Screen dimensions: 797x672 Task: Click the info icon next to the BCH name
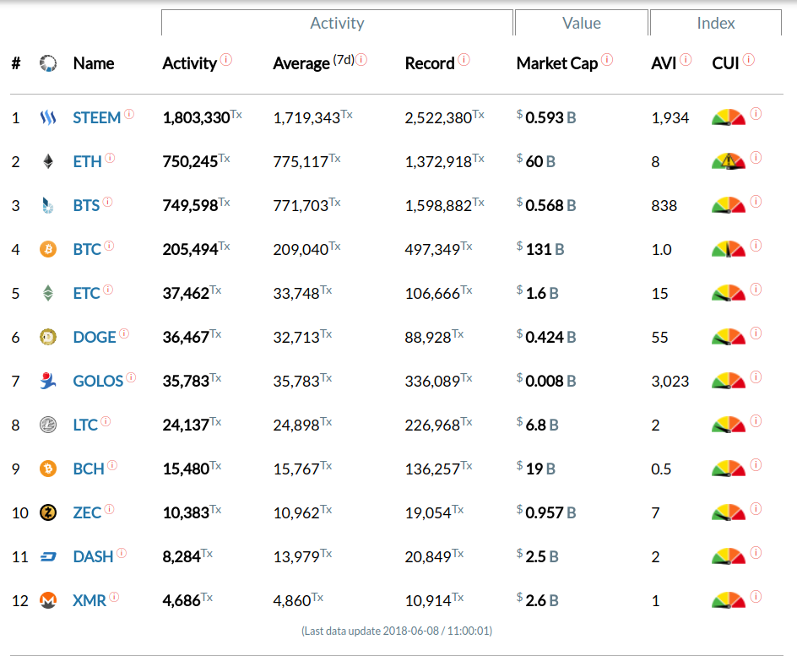tap(112, 465)
